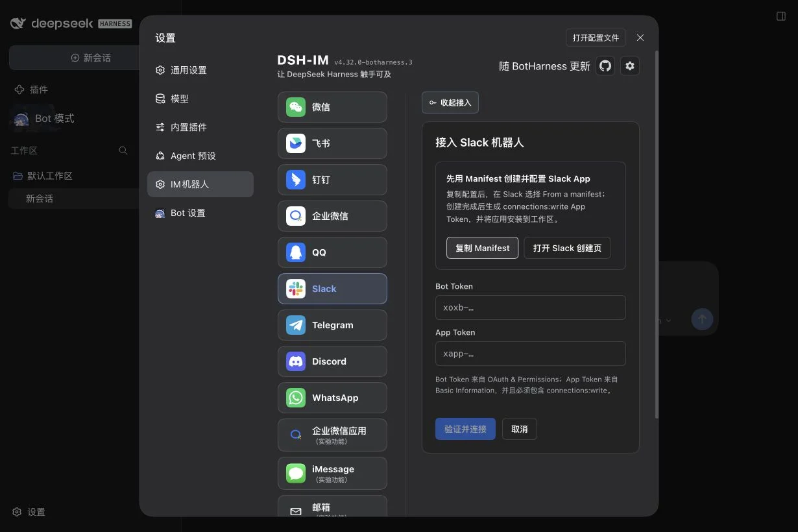Image resolution: width=798 pixels, height=532 pixels.
Task: Open 插件 in the main sidebar
Action: click(31, 90)
